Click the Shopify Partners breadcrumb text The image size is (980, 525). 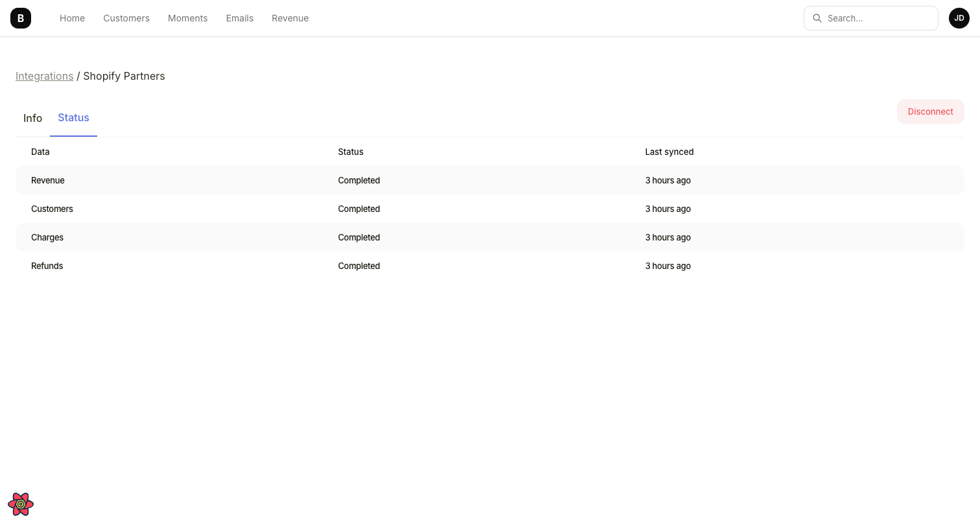pos(124,76)
